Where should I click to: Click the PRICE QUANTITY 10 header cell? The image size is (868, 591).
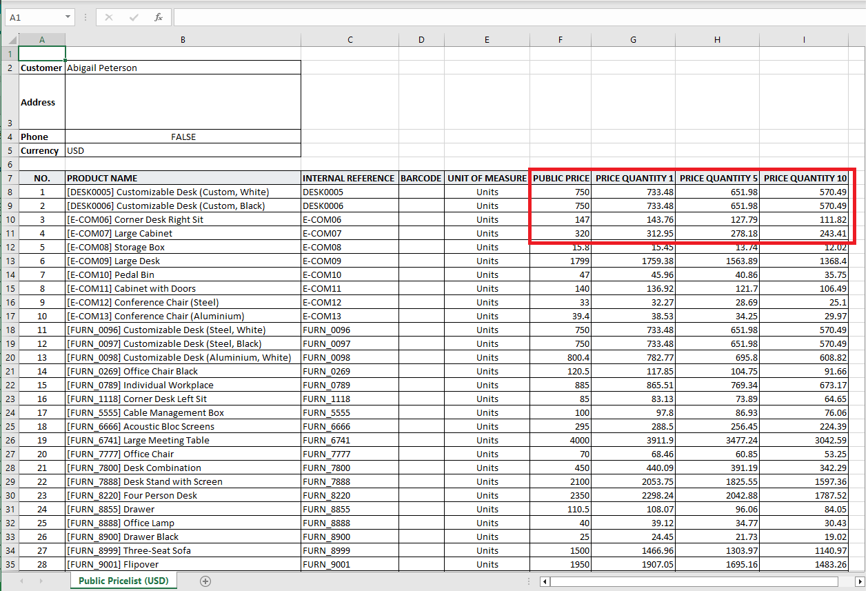tap(805, 178)
